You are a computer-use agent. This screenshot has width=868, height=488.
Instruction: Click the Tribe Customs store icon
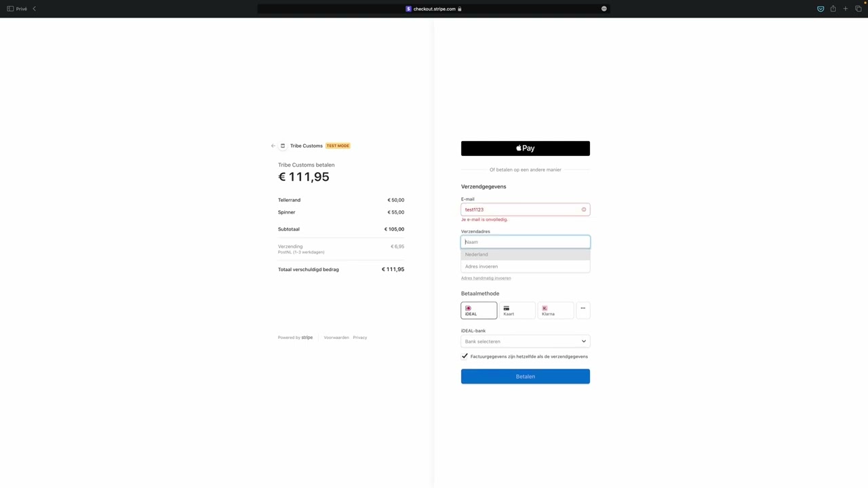point(283,146)
